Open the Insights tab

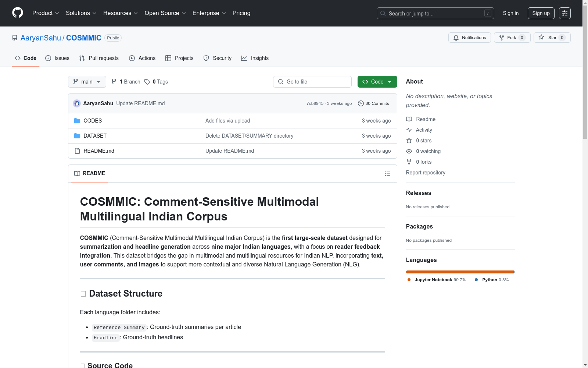click(x=255, y=58)
